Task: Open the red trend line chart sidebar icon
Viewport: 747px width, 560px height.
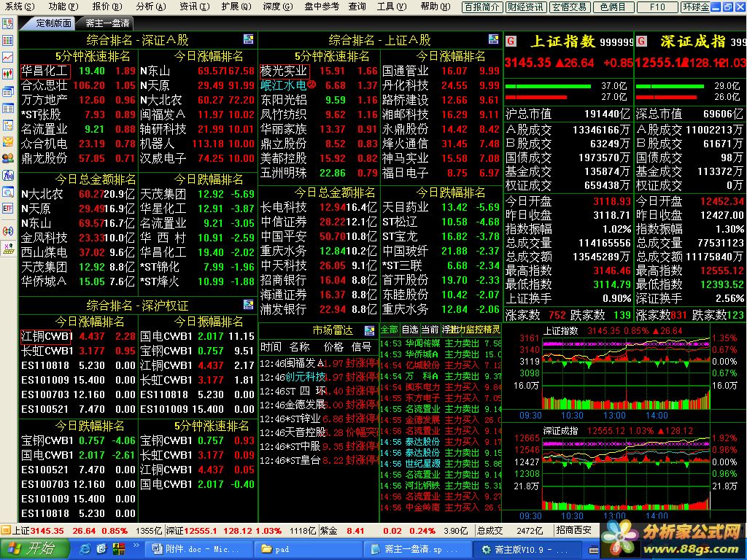Action: click(7, 57)
